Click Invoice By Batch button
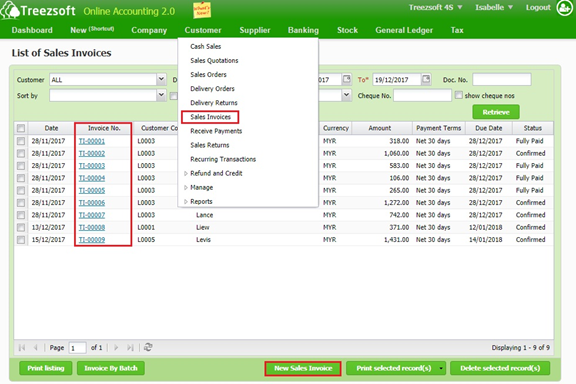 click(x=111, y=368)
